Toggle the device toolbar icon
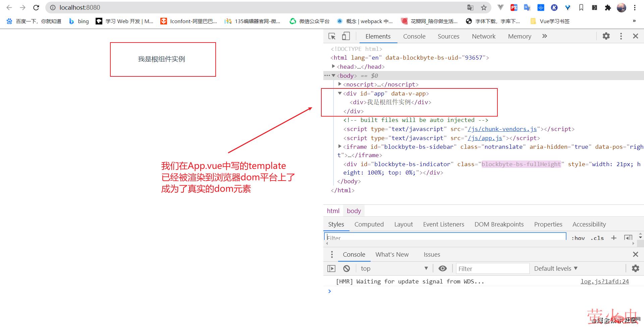 pyautogui.click(x=345, y=36)
